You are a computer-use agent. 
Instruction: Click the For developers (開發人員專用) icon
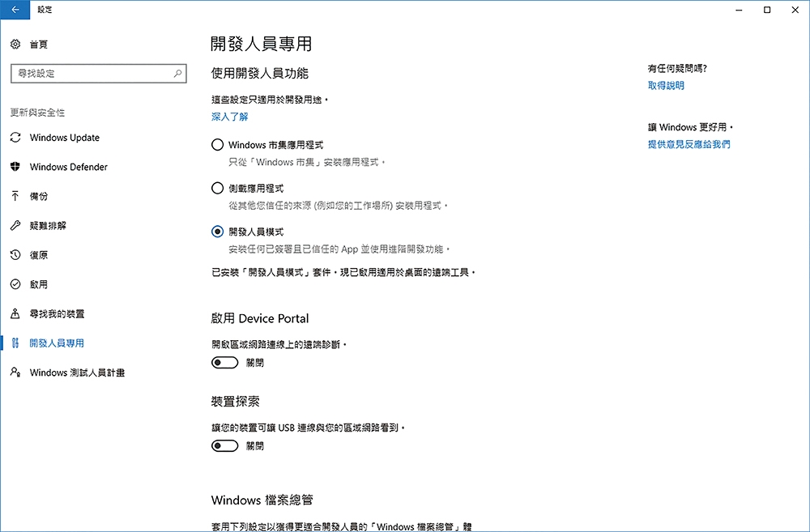[x=15, y=343]
